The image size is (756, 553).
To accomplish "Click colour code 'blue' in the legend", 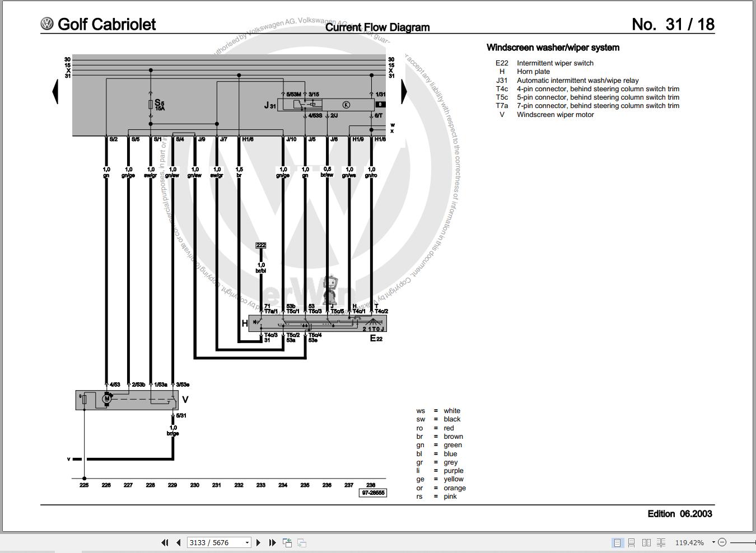I will [450, 454].
